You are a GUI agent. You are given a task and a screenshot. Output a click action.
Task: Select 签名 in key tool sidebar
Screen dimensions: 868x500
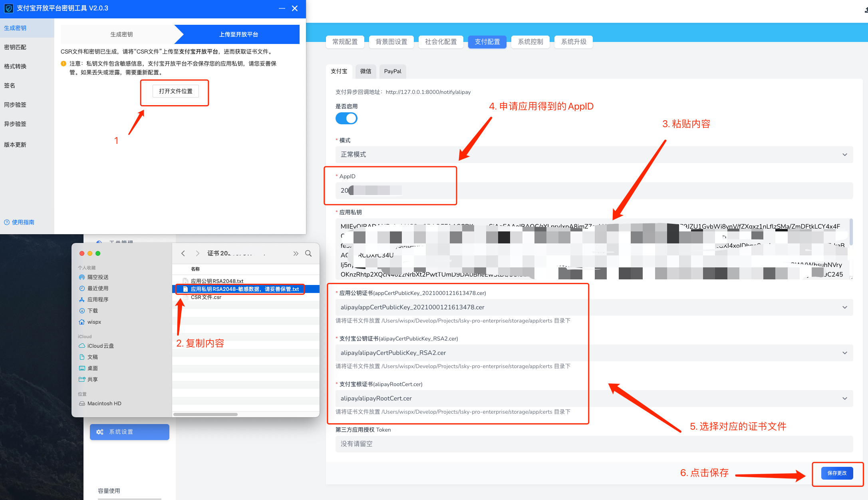coord(27,86)
